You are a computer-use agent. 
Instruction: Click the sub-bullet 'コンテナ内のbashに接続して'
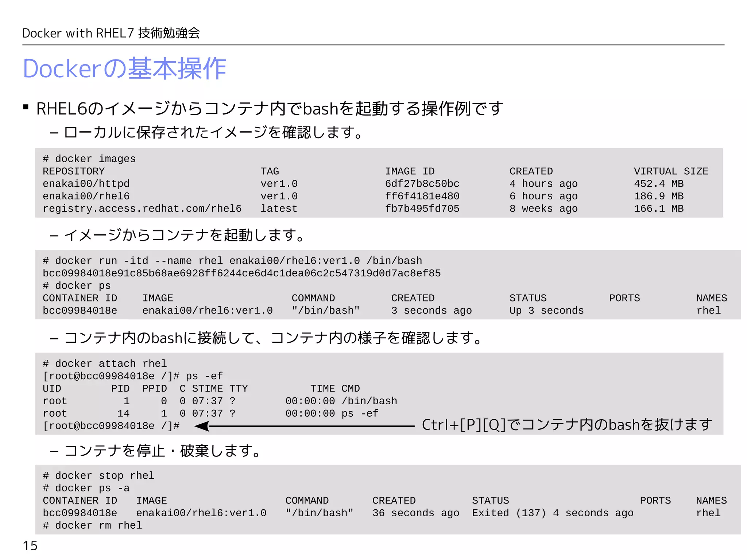274,338
